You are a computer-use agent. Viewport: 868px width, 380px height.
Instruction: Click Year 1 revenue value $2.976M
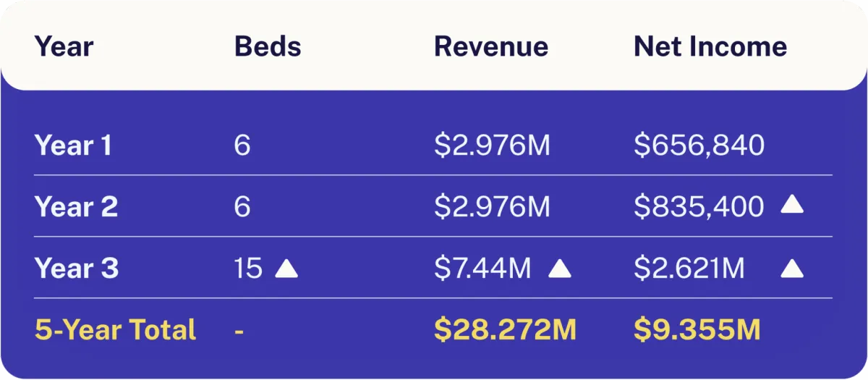[x=492, y=145]
